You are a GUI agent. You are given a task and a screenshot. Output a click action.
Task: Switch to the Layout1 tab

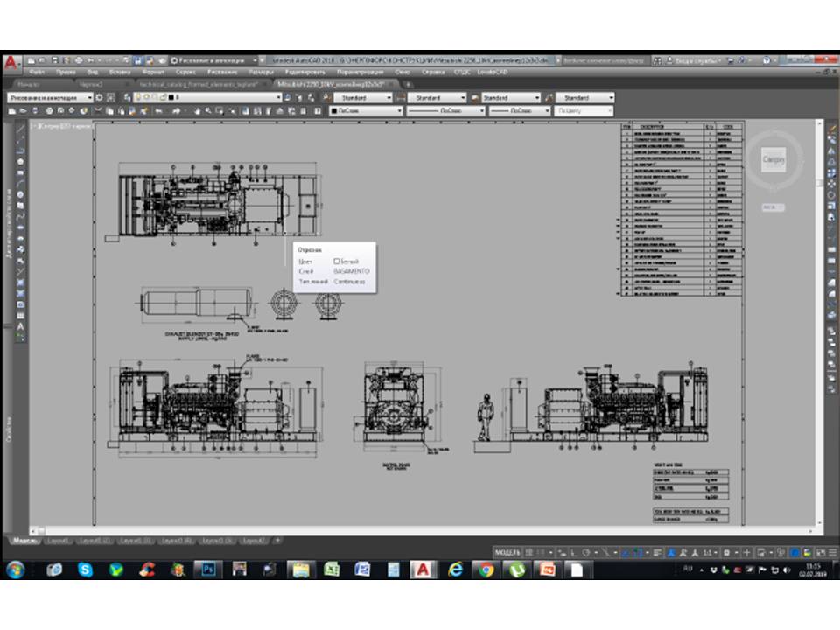point(59,541)
